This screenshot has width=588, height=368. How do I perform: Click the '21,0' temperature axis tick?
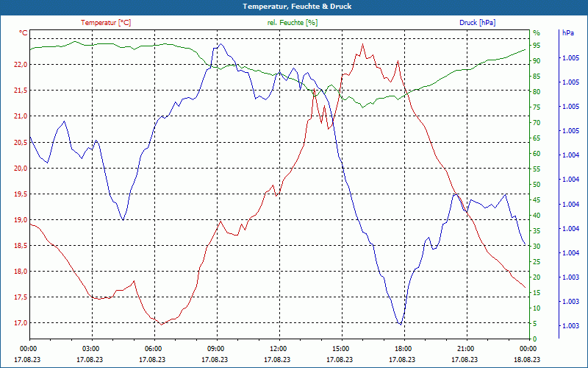21,116
